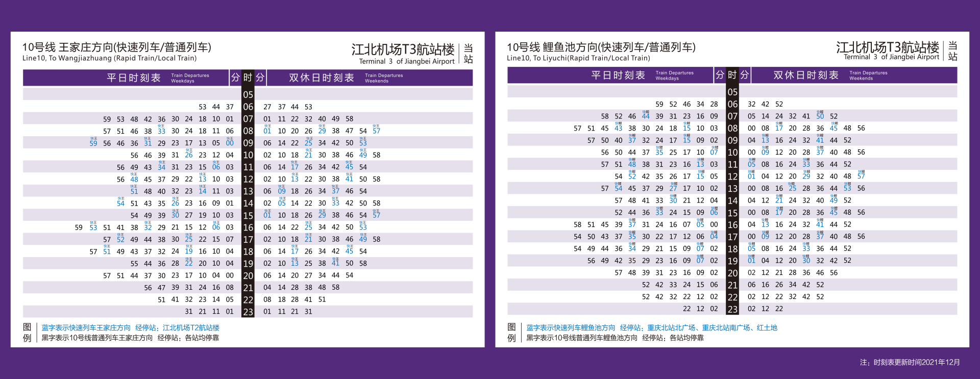980x379 pixels.
Task: Select weekday header in Liyuchi timetable
Action: [x=618, y=75]
